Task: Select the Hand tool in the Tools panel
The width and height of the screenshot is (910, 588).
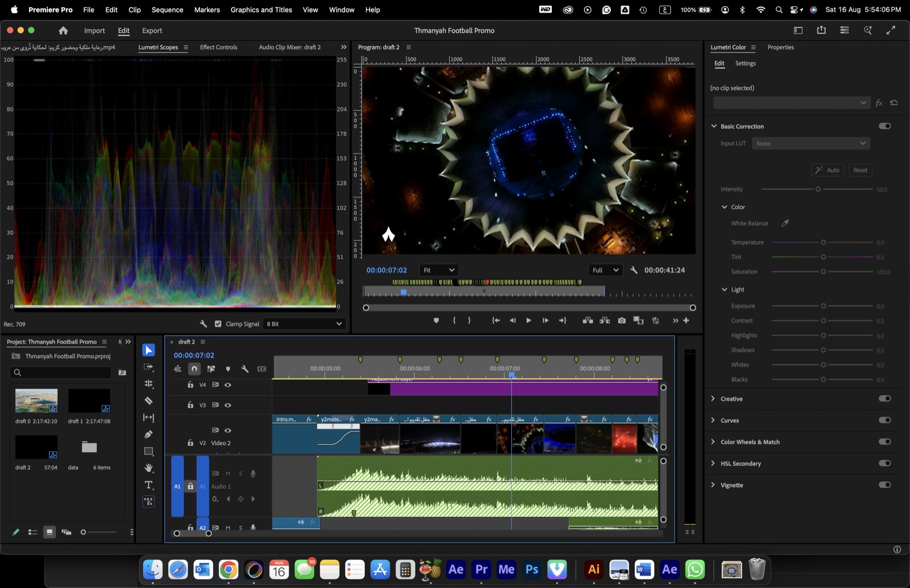Action: tap(148, 468)
